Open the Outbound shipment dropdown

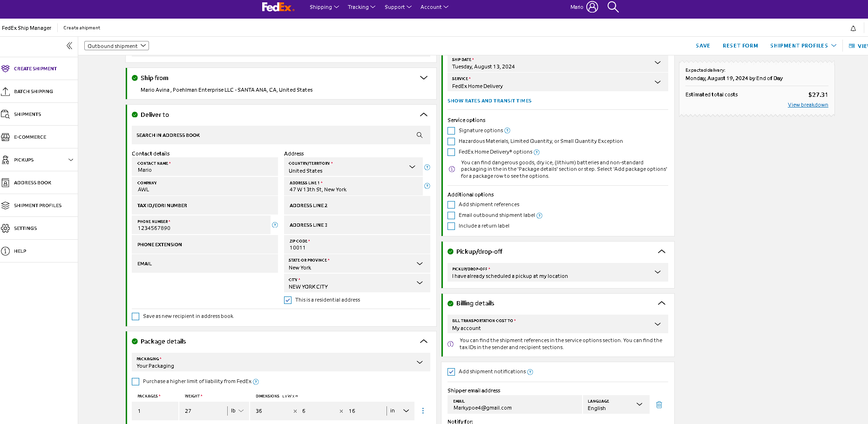tap(116, 46)
